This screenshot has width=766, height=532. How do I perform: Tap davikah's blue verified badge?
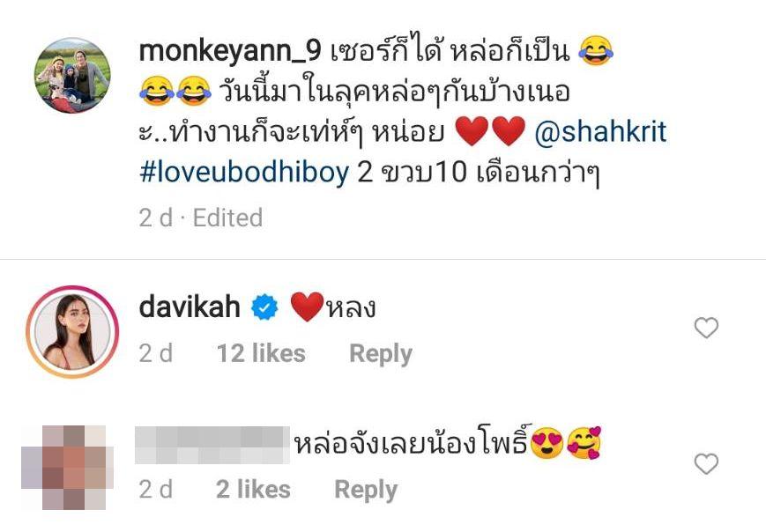[264, 307]
